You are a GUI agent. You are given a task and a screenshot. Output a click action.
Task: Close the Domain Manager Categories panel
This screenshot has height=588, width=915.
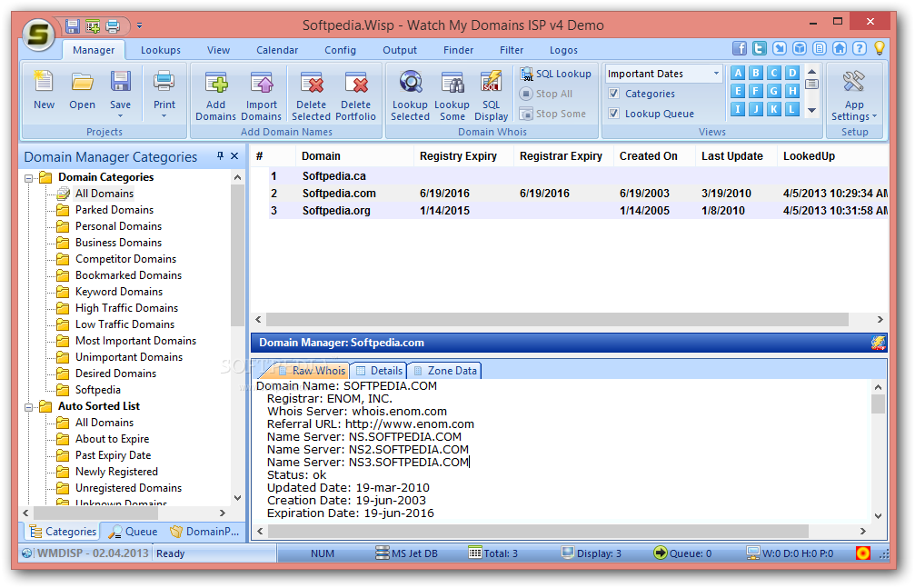(x=234, y=156)
